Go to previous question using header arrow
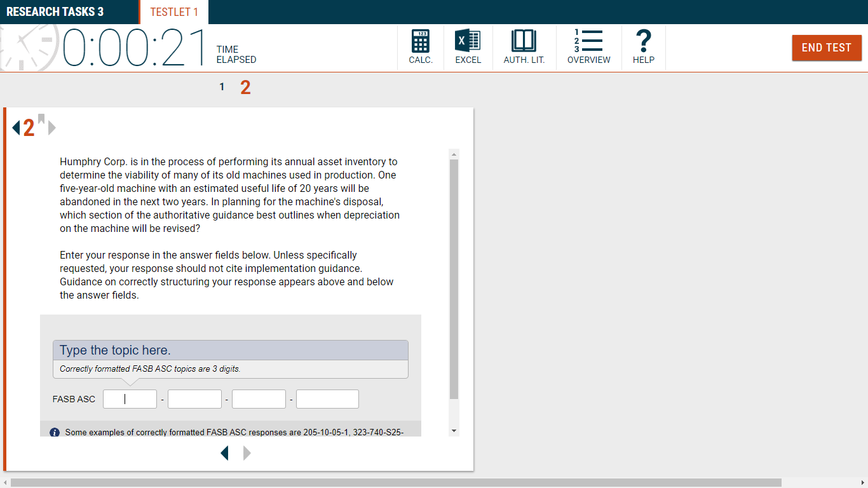 coord(16,128)
